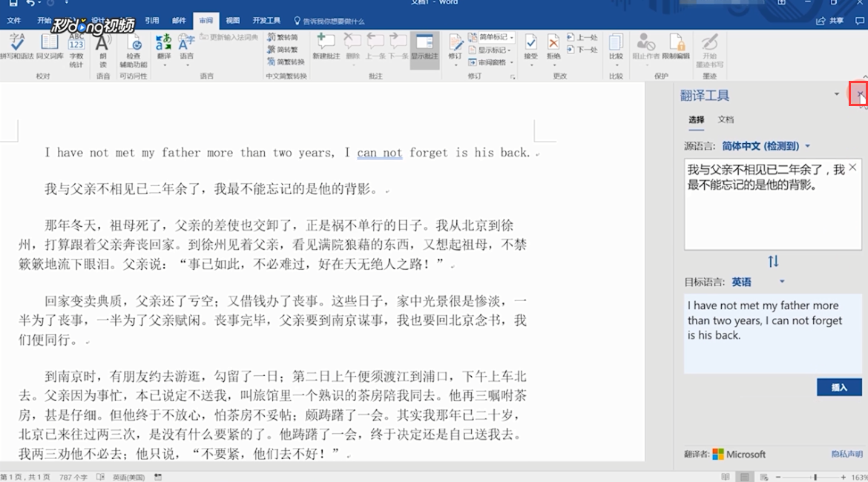Toggle Track Changes on
This screenshot has height=482, width=868.
456,43
